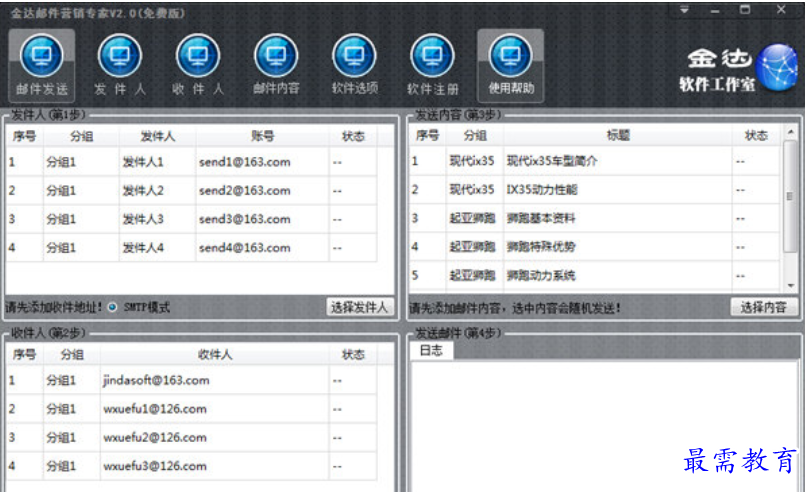Open the 软件选项 toolbar icon

pos(354,65)
